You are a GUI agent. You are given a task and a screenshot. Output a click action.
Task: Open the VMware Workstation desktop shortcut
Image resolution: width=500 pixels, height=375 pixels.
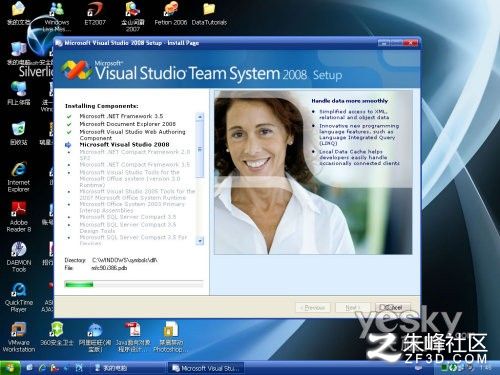pos(19,337)
